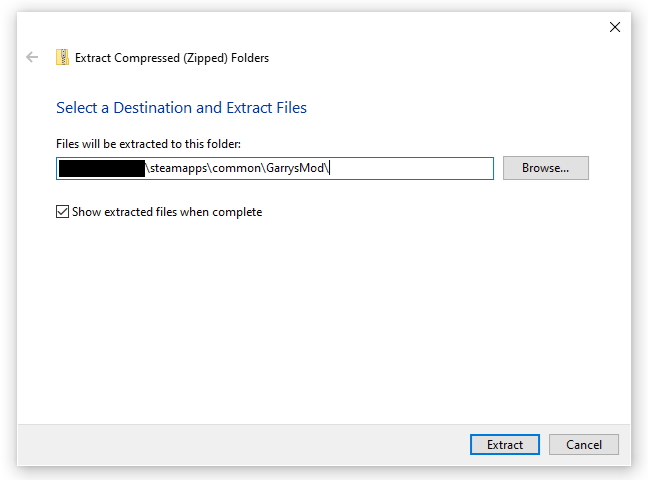Open the Browse... folder picker
Image resolution: width=648 pixels, height=480 pixels.
(x=545, y=168)
